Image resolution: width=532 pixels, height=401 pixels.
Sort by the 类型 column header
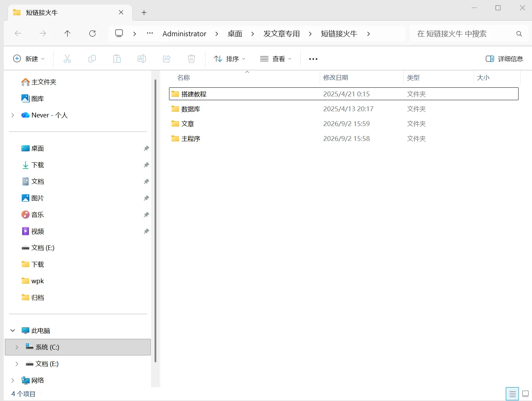pyautogui.click(x=439, y=78)
